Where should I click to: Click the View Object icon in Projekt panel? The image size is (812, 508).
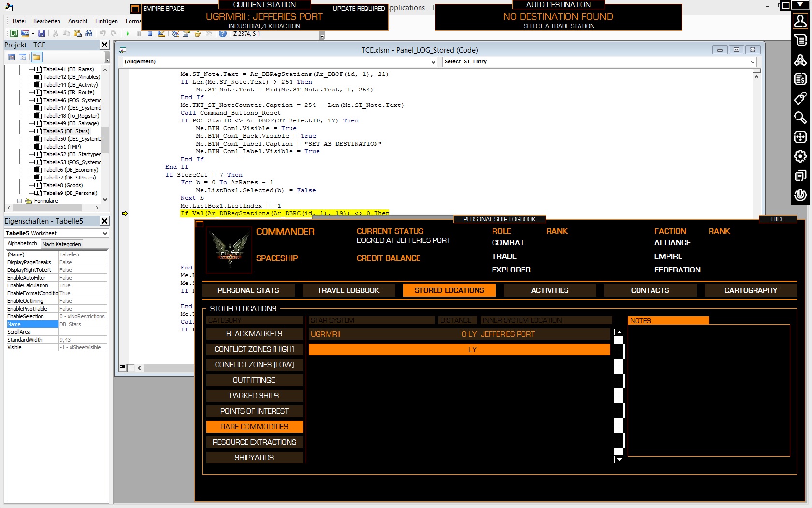tap(23, 57)
